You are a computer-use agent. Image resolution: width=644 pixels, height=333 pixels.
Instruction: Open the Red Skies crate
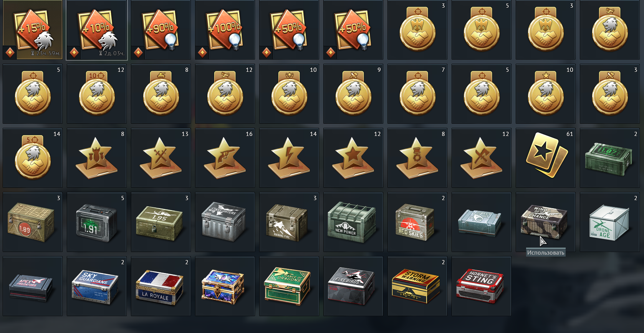pos(417,222)
